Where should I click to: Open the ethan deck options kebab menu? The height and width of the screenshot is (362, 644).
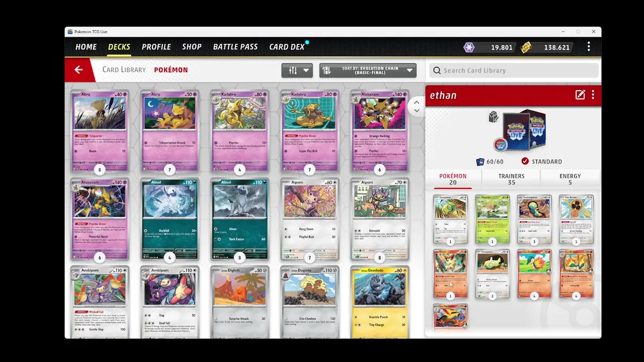click(x=593, y=95)
